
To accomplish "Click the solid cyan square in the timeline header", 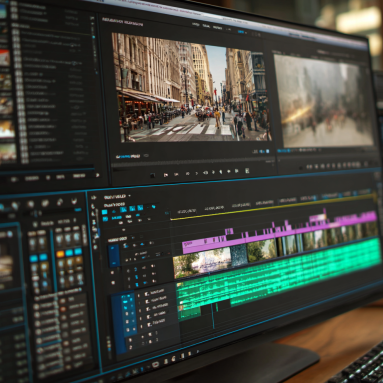I will (x=104, y=212).
